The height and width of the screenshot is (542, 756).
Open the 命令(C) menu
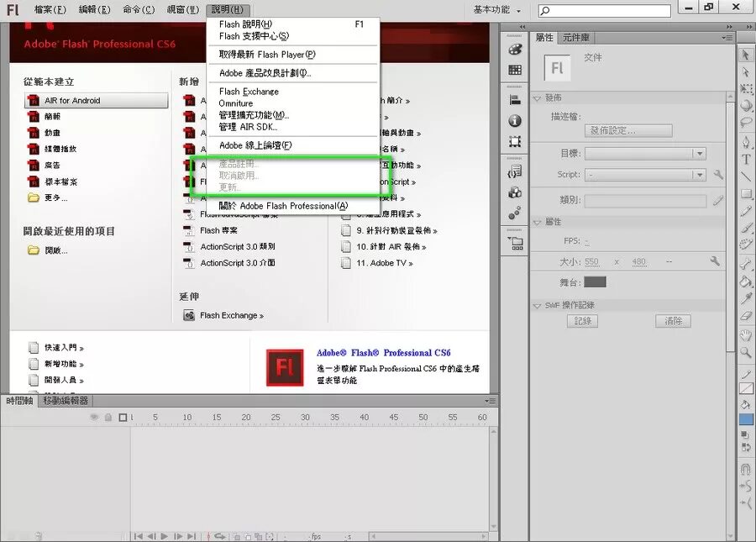coord(139,9)
